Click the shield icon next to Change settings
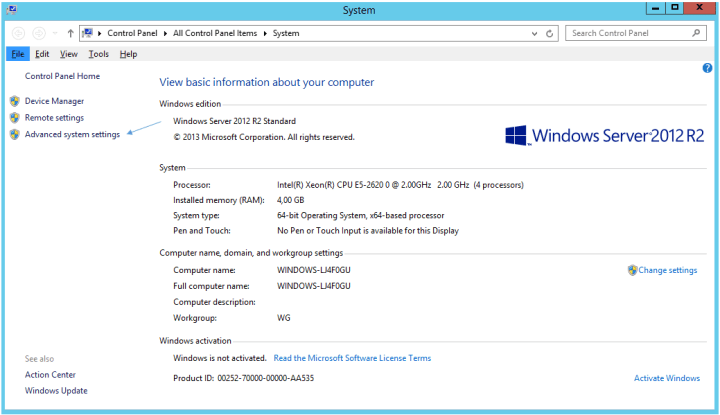Screen dimensions: 720x415 (x=632, y=270)
